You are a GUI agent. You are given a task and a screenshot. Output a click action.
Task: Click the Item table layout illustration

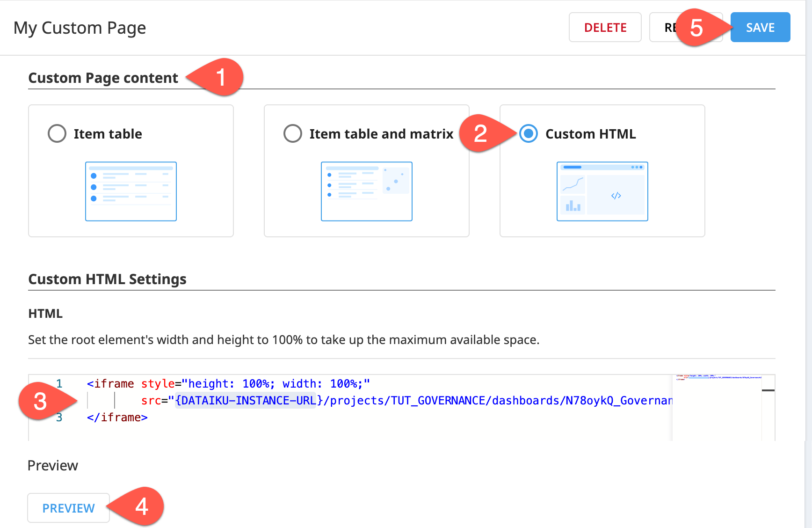click(131, 191)
